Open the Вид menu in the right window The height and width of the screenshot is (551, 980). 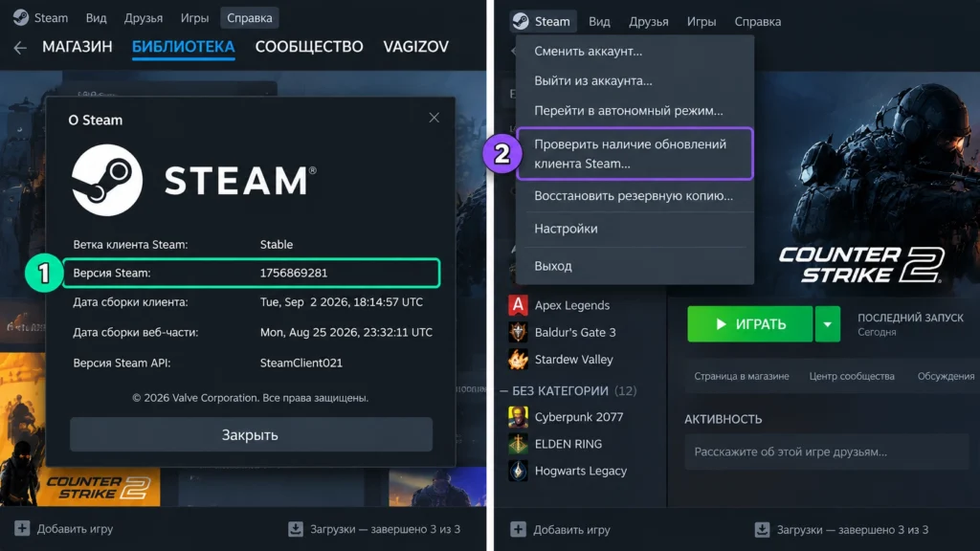pyautogui.click(x=599, y=21)
